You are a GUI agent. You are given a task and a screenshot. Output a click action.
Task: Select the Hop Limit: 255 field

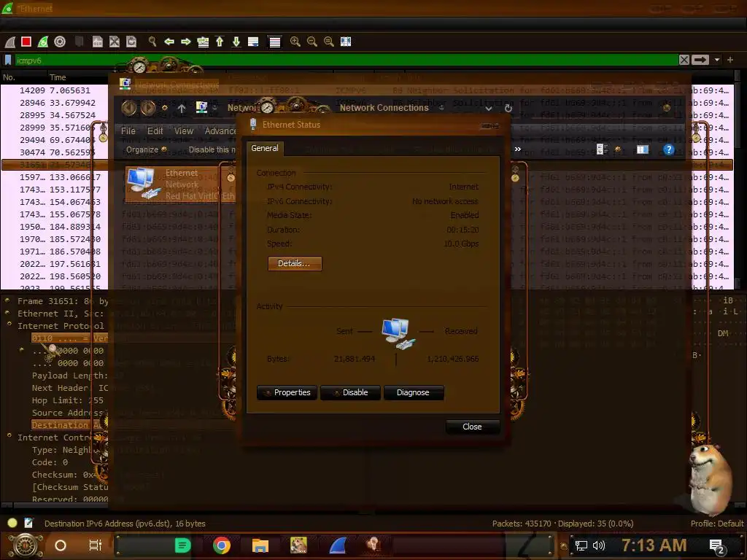click(67, 400)
